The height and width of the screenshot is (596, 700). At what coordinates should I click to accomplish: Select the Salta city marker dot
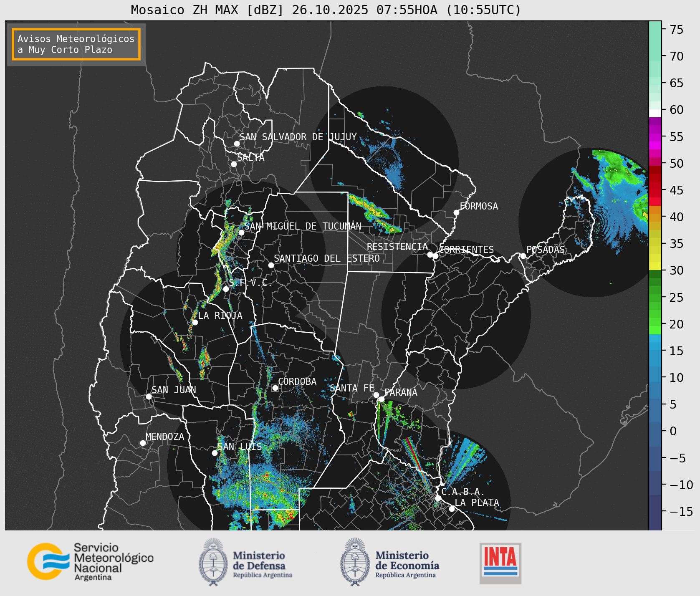(x=234, y=164)
